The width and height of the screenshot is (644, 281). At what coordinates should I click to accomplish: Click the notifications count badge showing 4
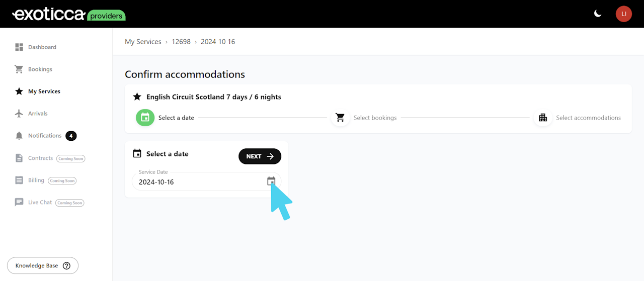click(71, 136)
